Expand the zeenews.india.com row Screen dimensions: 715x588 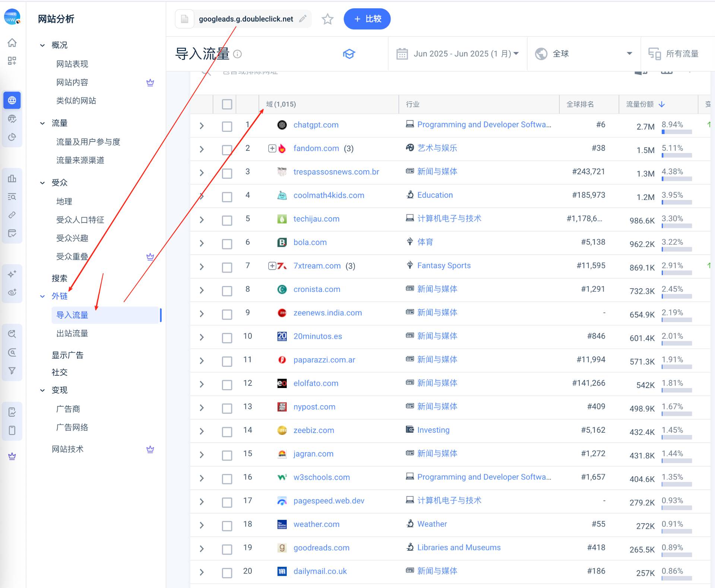point(201,314)
